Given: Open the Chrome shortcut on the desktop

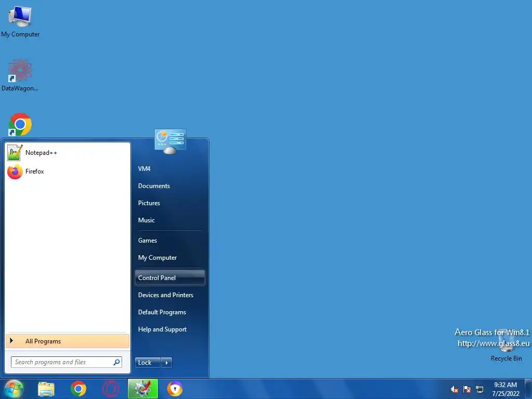Looking at the screenshot, I should tap(20, 124).
